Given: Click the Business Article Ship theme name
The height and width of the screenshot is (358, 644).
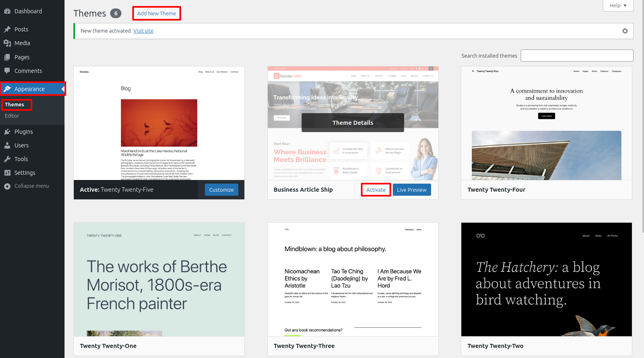Looking at the screenshot, I should (x=303, y=190).
